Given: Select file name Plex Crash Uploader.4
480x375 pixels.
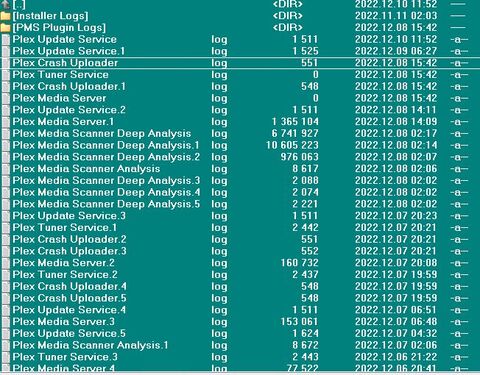Looking at the screenshot, I should (70, 286).
